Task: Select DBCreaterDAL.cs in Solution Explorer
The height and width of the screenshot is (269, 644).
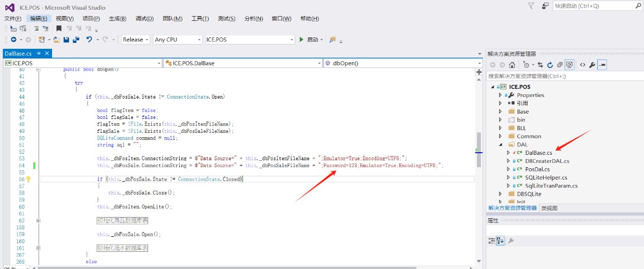Action: click(547, 161)
